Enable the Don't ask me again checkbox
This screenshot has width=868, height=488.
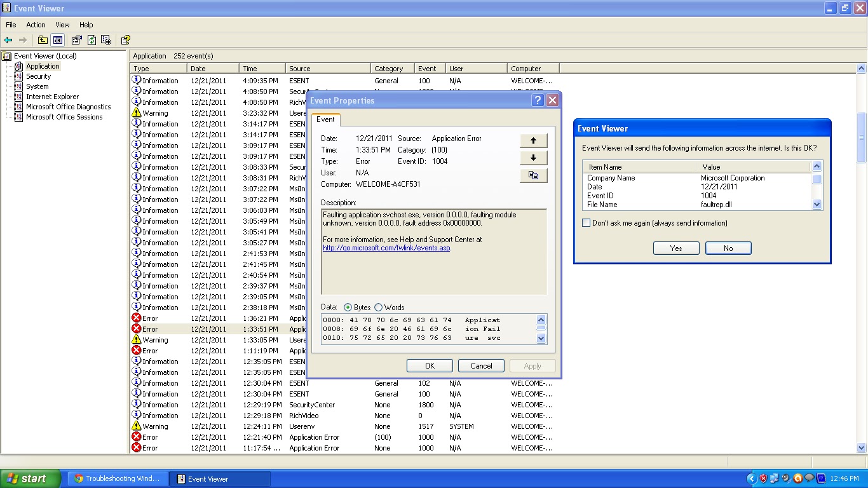585,223
